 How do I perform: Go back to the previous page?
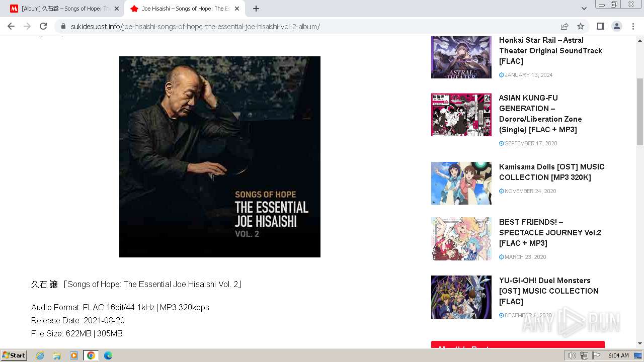pyautogui.click(x=11, y=26)
